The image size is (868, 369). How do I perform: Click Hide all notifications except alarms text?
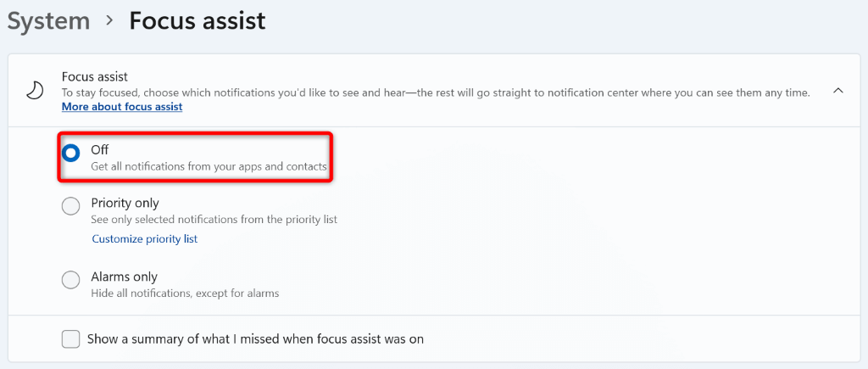pyautogui.click(x=185, y=294)
